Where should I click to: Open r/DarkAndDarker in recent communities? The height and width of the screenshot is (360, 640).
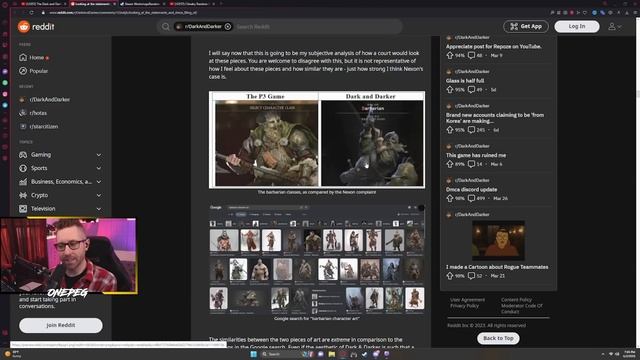49,100
